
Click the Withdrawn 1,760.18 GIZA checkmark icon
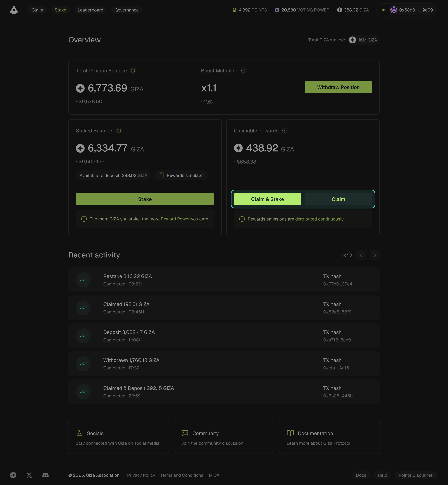[83, 364]
